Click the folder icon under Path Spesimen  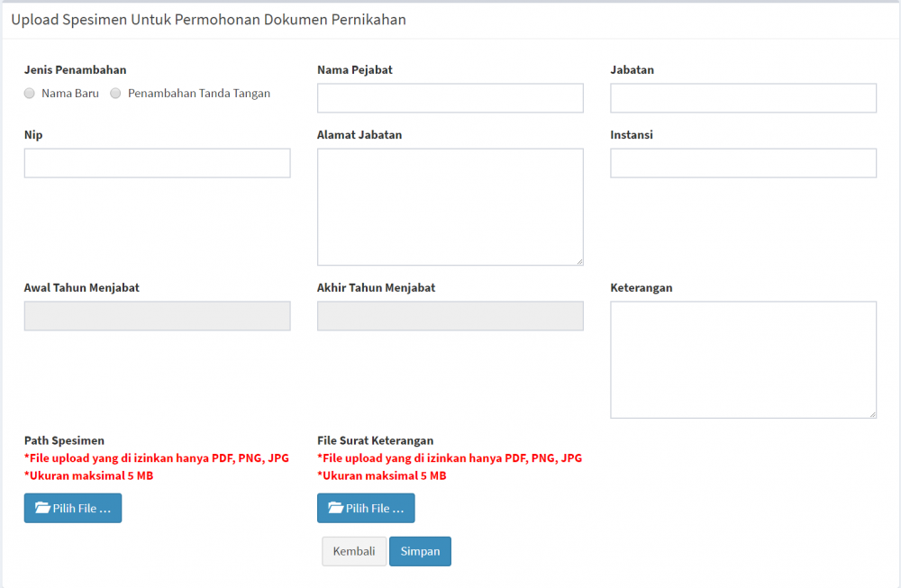point(42,508)
